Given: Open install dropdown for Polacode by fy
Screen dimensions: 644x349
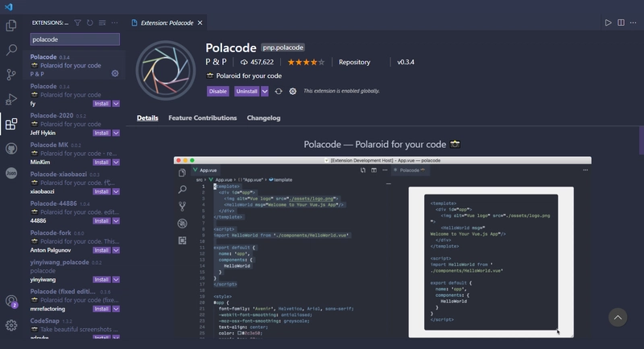Looking at the screenshot, I should (x=116, y=104).
